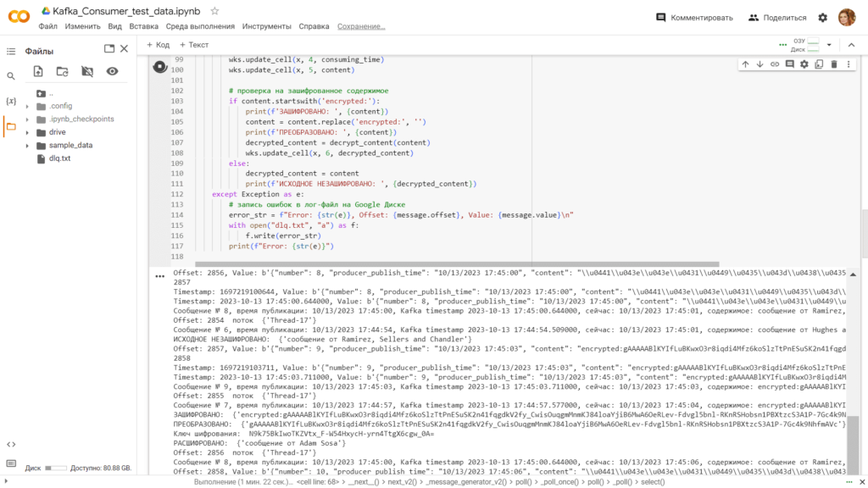Image resolution: width=868 pixels, height=488 pixels.
Task: Open the variables {x} panel
Action: click(x=11, y=102)
